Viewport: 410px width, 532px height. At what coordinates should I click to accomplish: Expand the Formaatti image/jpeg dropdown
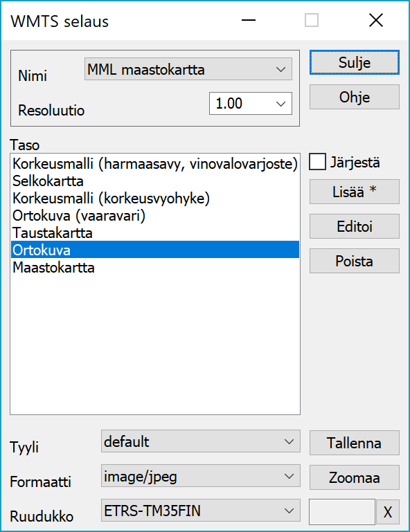click(x=201, y=476)
